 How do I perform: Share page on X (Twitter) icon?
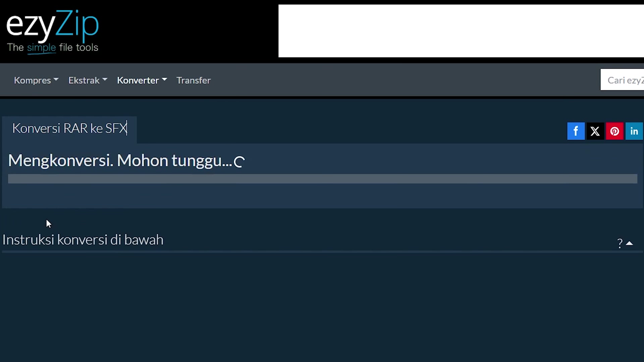coord(595,131)
